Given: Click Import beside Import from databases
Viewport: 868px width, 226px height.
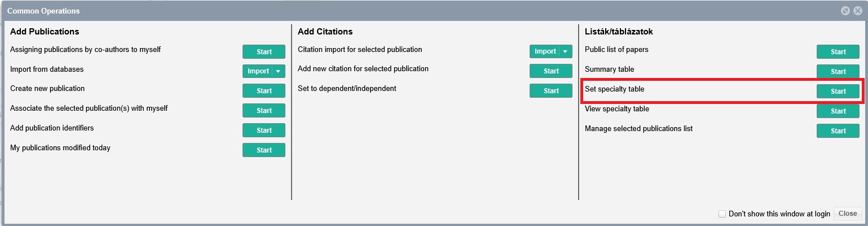Looking at the screenshot, I should pyautogui.click(x=258, y=71).
